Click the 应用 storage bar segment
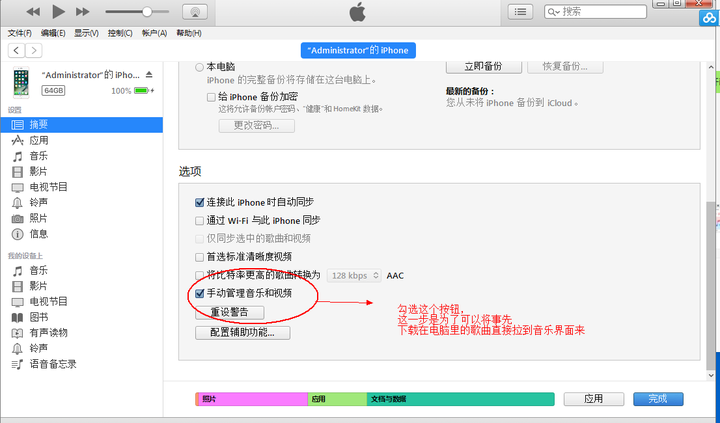This screenshot has width=720, height=423. [x=337, y=399]
